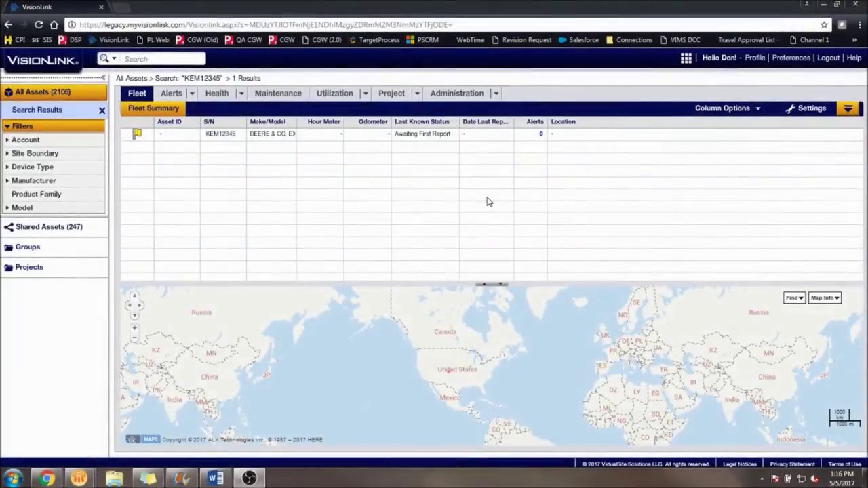
Task: Switch to the Utilization tab
Action: [335, 94]
